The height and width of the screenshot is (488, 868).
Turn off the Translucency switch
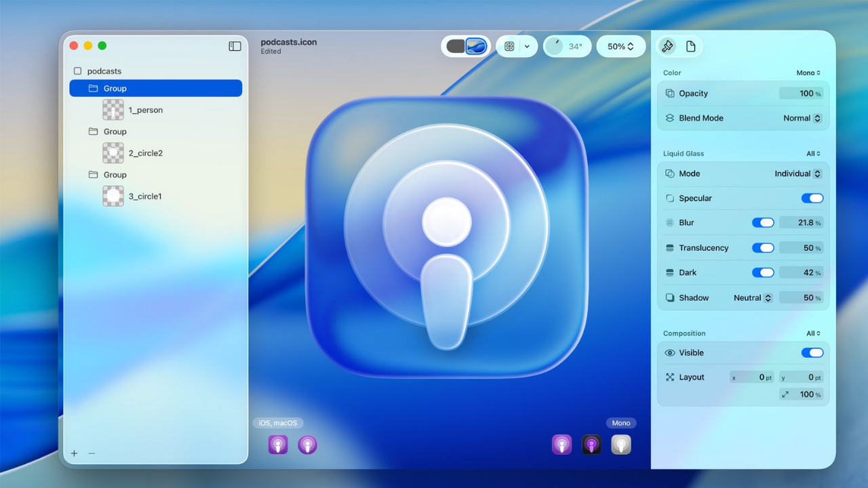tap(763, 248)
